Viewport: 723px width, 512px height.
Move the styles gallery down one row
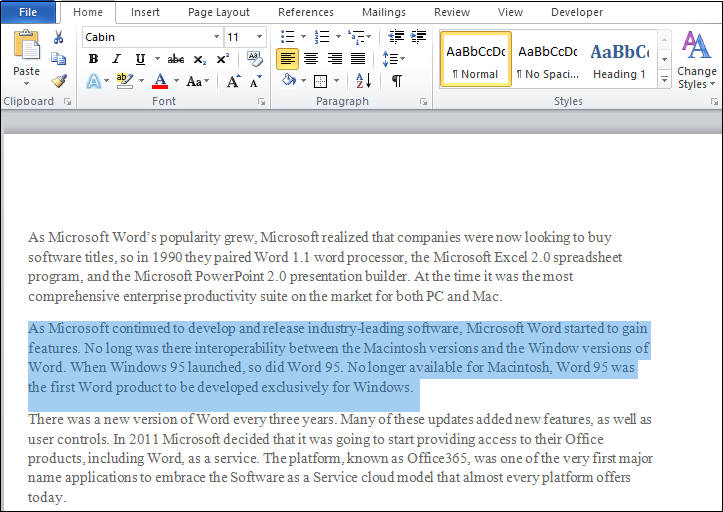[x=664, y=59]
